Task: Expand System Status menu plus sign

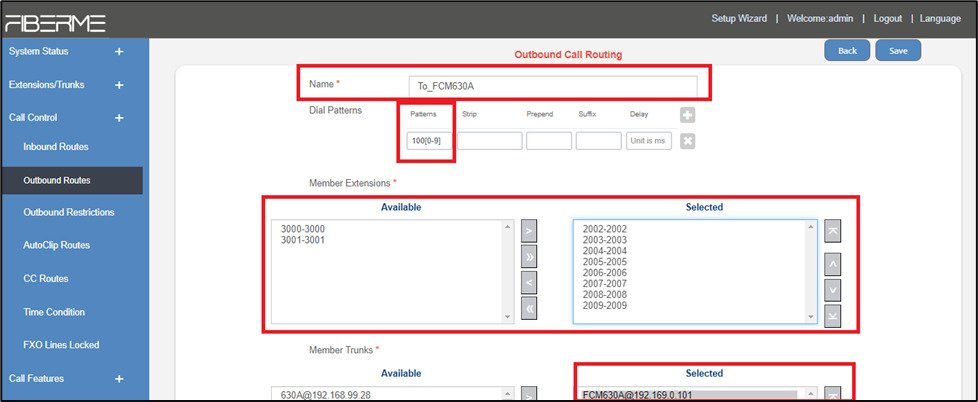Action: click(119, 52)
